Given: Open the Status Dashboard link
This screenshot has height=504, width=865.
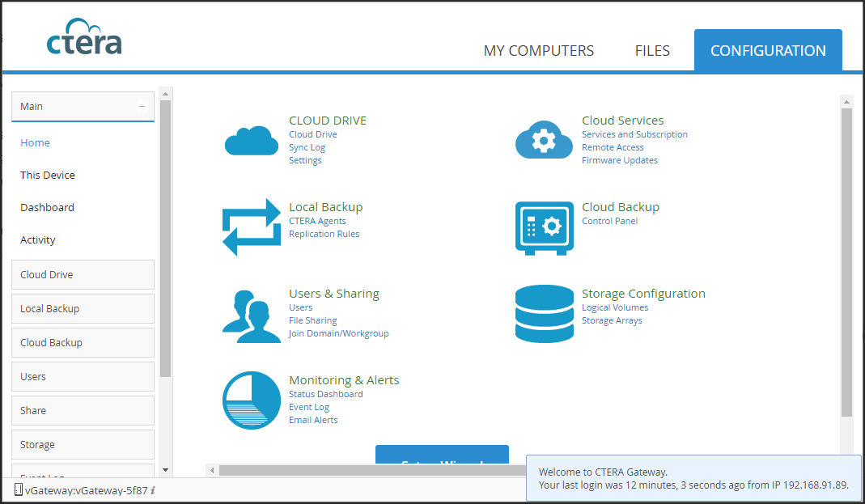Looking at the screenshot, I should coord(325,394).
